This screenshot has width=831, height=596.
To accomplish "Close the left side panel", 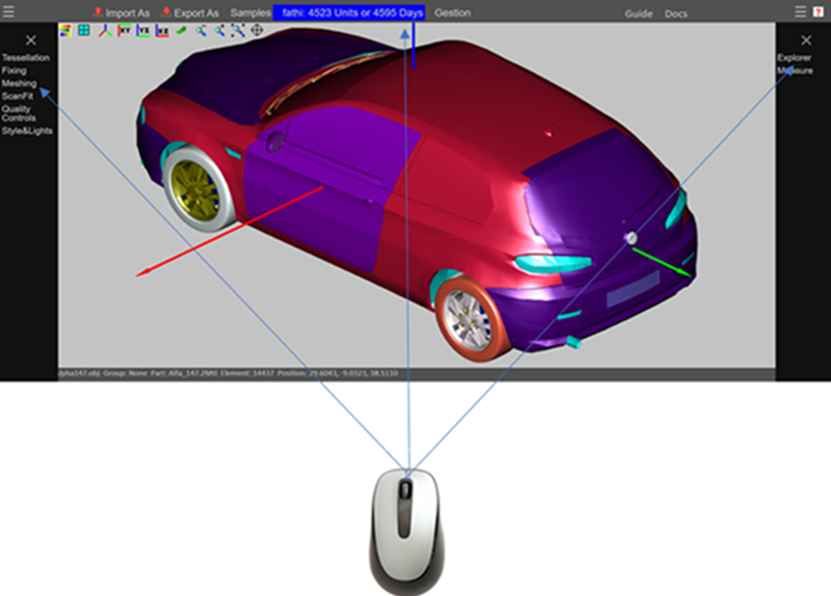I will (x=31, y=40).
